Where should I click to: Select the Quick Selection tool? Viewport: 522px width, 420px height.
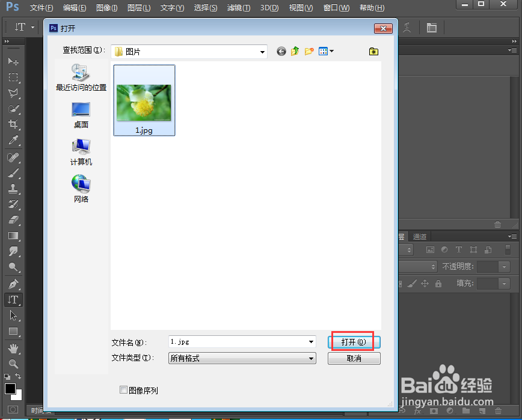coord(13,109)
